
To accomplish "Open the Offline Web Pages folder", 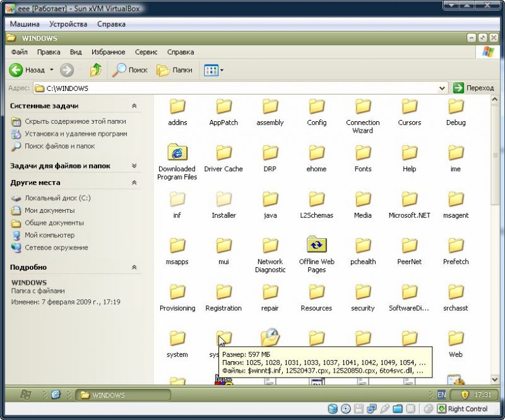I will tap(316, 246).
